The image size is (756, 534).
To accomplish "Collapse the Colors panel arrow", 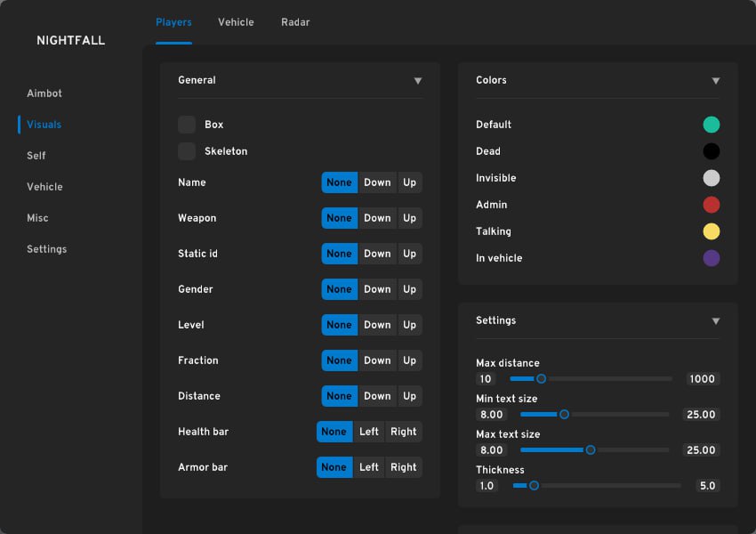I will [716, 81].
